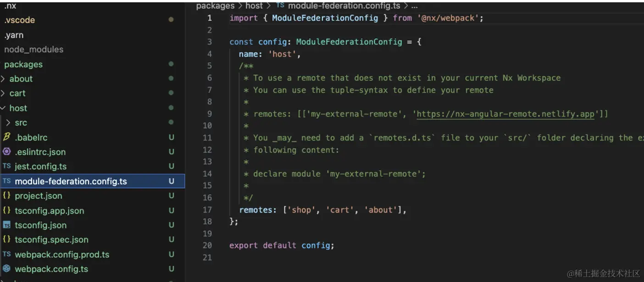Click the modified dot beside packages folder
Image resolution: width=644 pixels, height=282 pixels.
click(x=171, y=64)
